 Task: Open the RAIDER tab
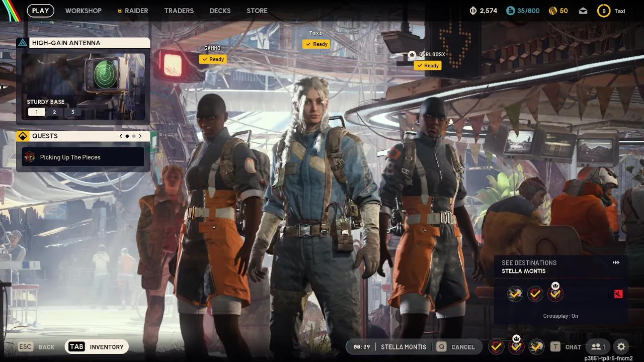[x=133, y=11]
